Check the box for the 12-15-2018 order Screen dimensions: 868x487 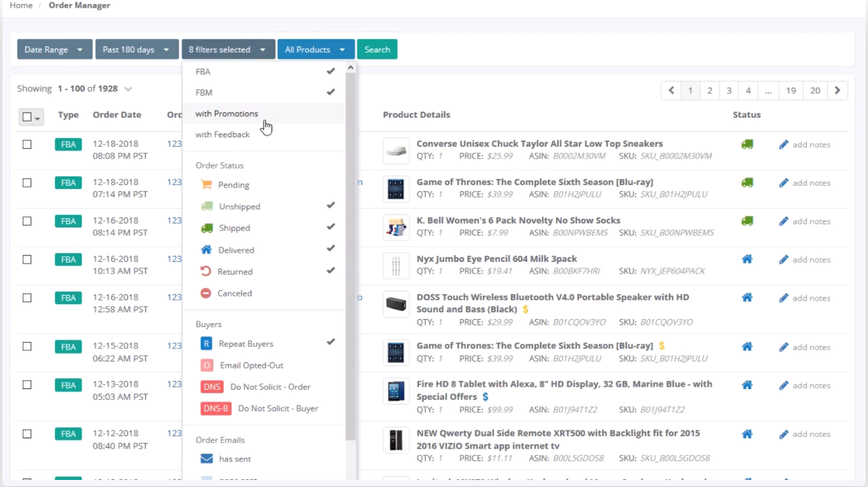pyautogui.click(x=27, y=347)
